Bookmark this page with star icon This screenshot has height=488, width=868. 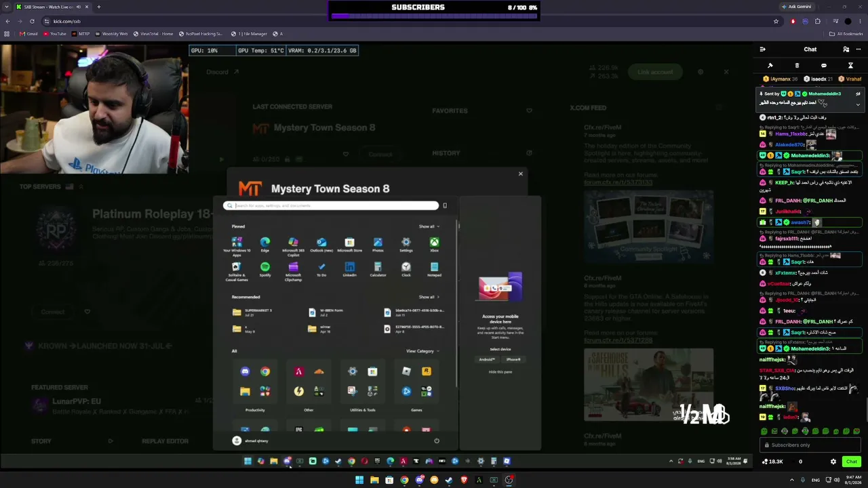tap(776, 21)
